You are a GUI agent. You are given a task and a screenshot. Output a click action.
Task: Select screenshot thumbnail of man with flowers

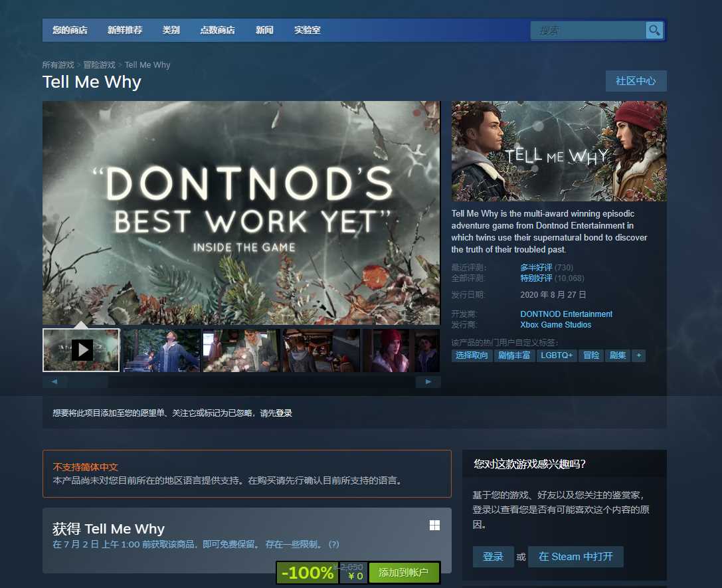pyautogui.click(x=241, y=350)
